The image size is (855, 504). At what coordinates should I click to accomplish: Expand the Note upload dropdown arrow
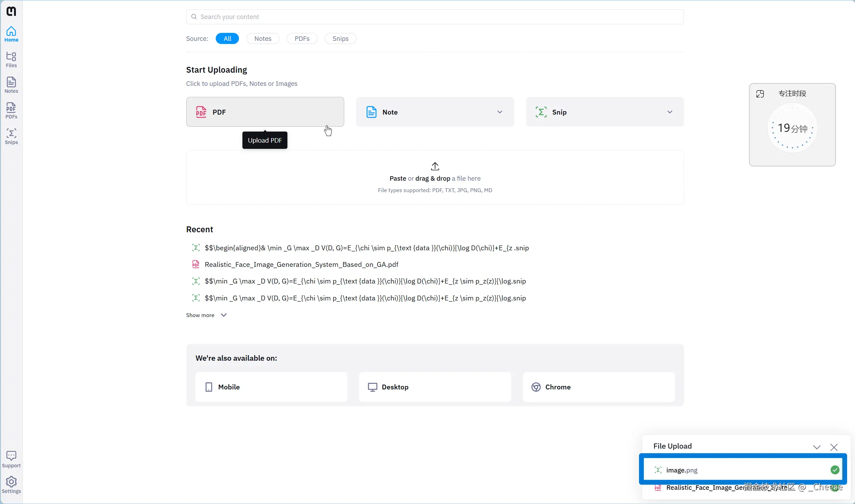tap(500, 112)
